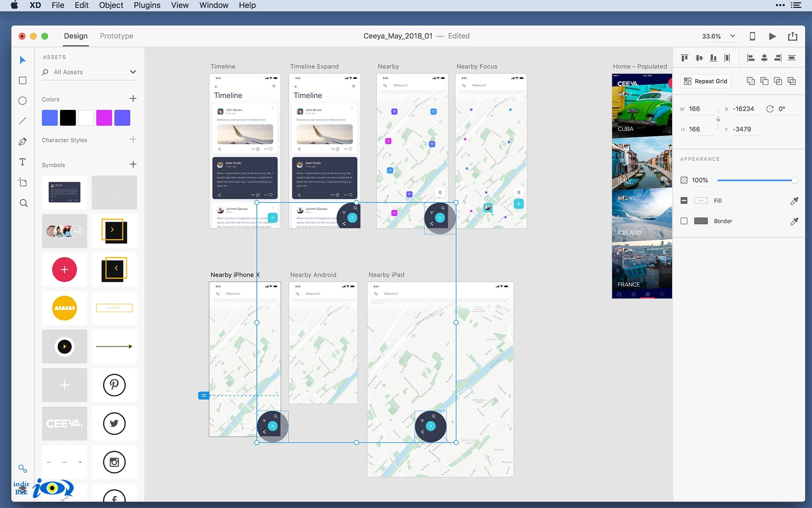Pick fill color with eyedropper
Viewport: 812px width, 508px height.
click(x=794, y=201)
